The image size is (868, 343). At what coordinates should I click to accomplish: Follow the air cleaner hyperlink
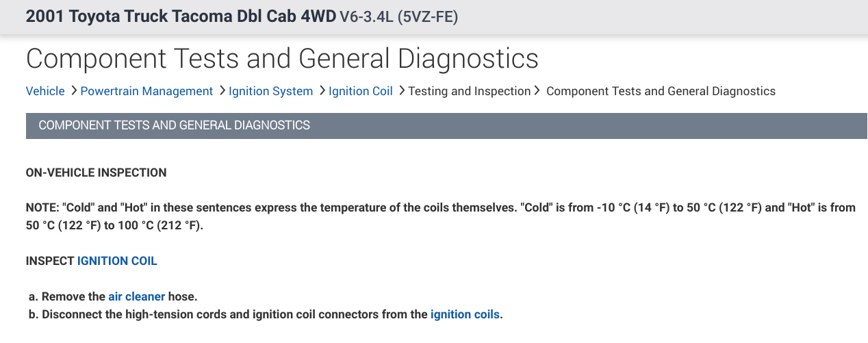136,296
